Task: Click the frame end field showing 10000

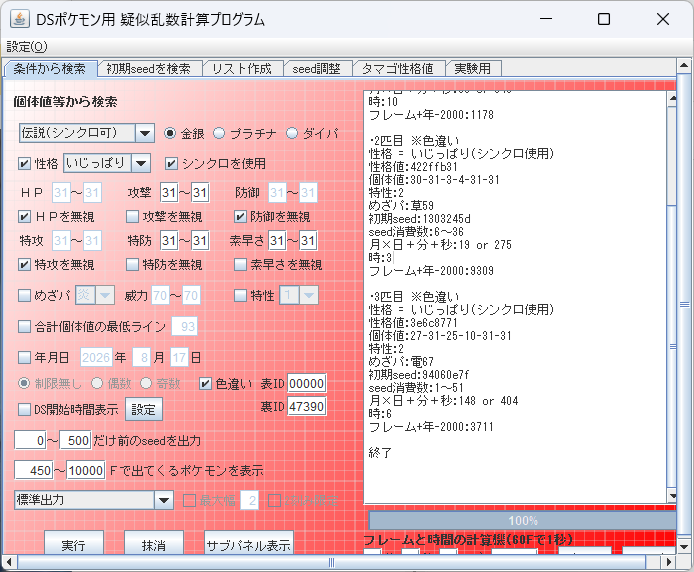Action: (86, 471)
